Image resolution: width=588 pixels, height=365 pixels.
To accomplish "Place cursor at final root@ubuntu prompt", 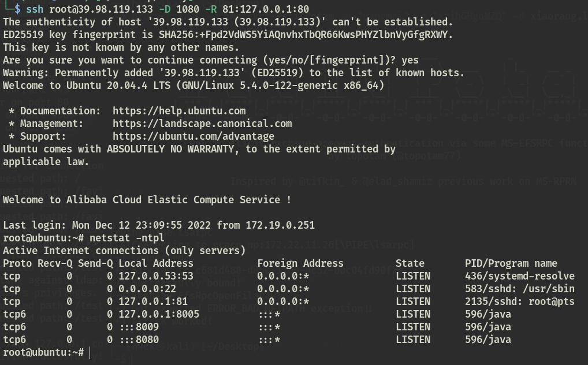I will point(90,353).
